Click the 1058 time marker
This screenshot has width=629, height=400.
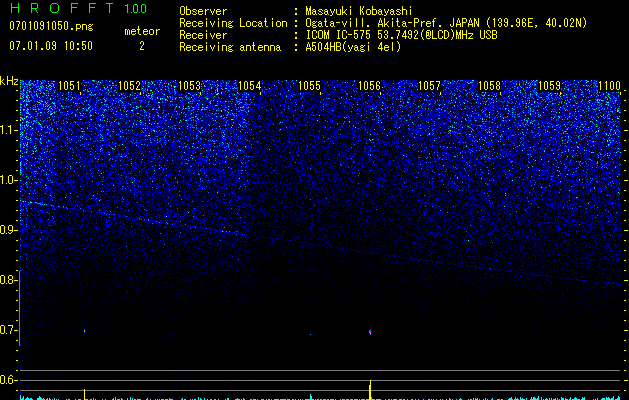489,86
